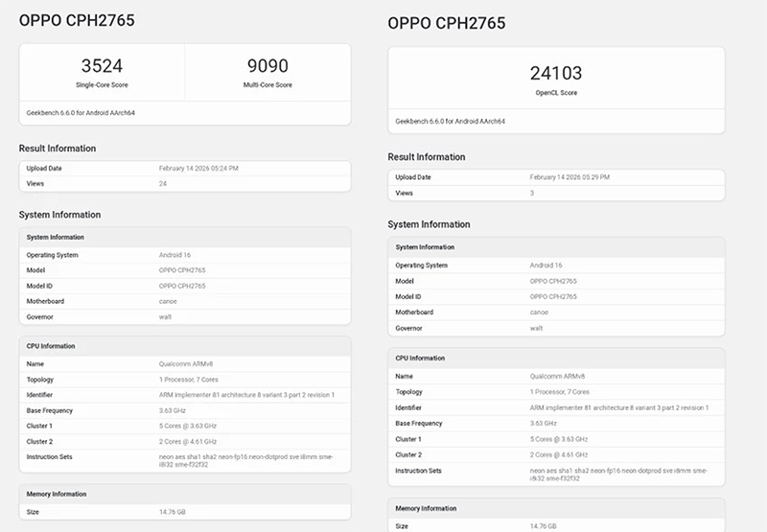Viewport: 767px width, 532px height.
Task: Click Geekbench 6.6.0 text under OpenCL score
Action: [450, 122]
